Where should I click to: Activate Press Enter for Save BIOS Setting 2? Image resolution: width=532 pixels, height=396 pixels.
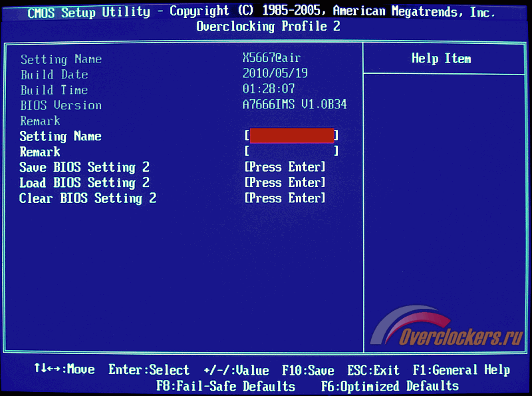click(x=285, y=167)
